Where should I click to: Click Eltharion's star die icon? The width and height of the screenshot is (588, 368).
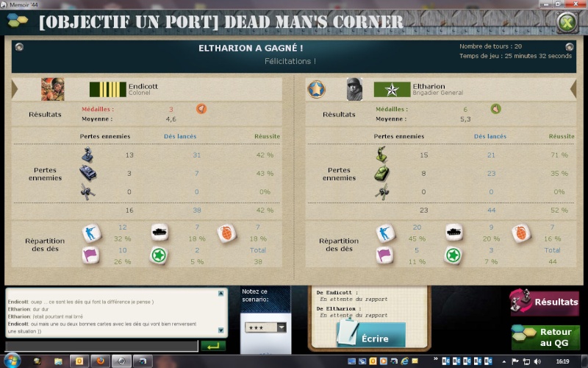tap(453, 255)
